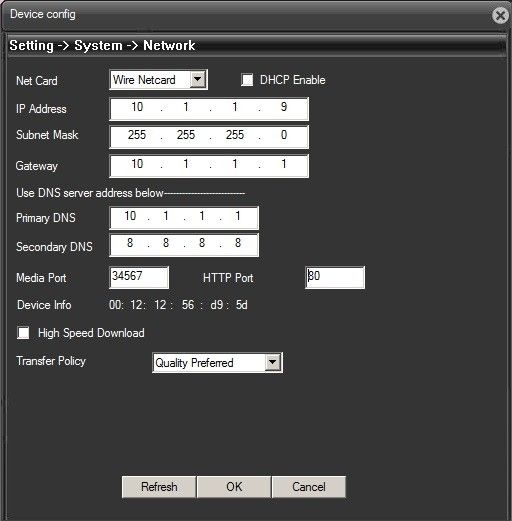
Task: Click the Primary DNS label
Action: click(46, 218)
